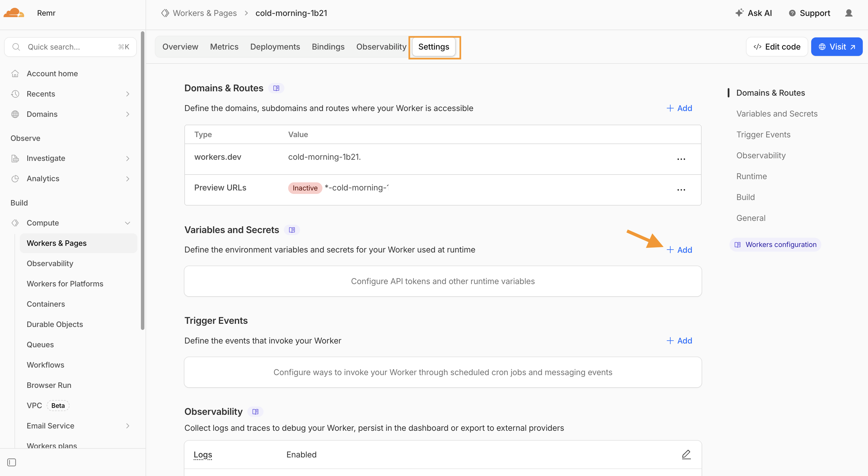This screenshot has height=476, width=868.
Task: Expand the Investigate submenu chevron
Action: pyautogui.click(x=128, y=158)
